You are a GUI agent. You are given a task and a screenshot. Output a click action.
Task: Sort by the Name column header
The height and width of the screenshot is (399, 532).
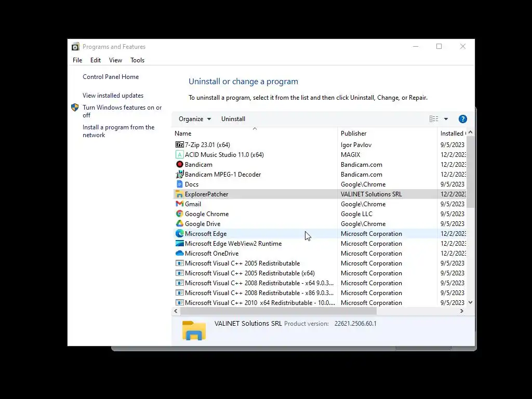pos(255,134)
